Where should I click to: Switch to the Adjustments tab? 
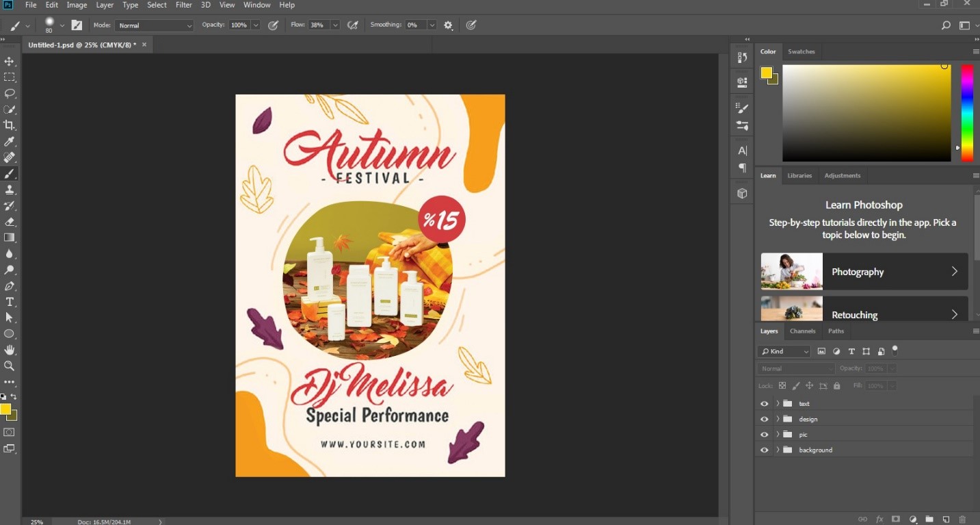pos(842,176)
